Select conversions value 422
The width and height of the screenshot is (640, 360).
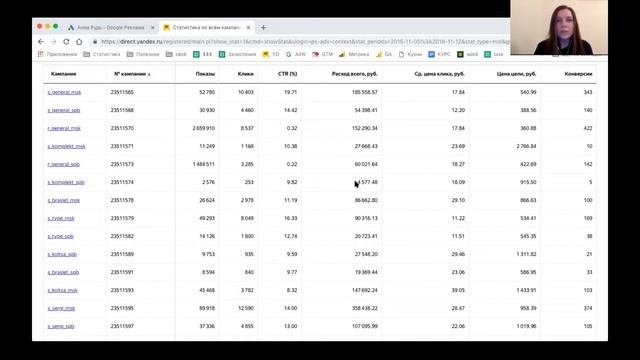tap(588, 128)
